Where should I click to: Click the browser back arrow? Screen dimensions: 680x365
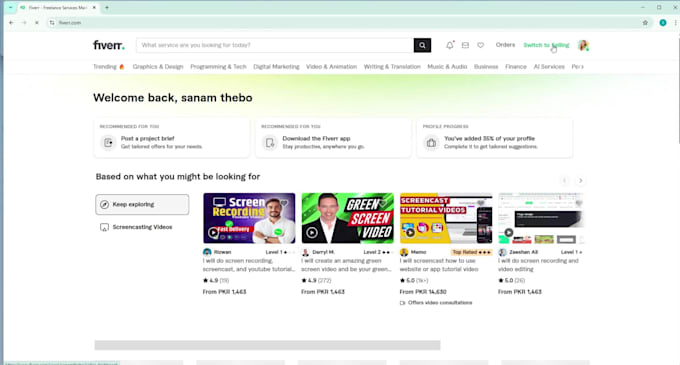click(11, 23)
